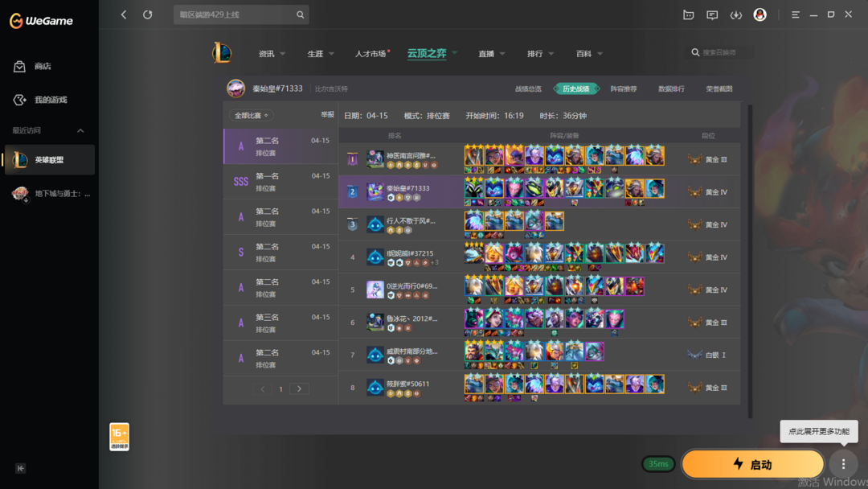The width and height of the screenshot is (868, 489).
Task: Go back with the left arrow
Action: tap(124, 15)
